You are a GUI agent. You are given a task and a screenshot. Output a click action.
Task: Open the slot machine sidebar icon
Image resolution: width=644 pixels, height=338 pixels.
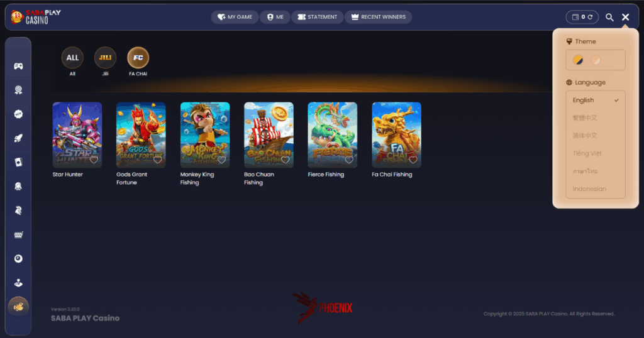coord(18,234)
